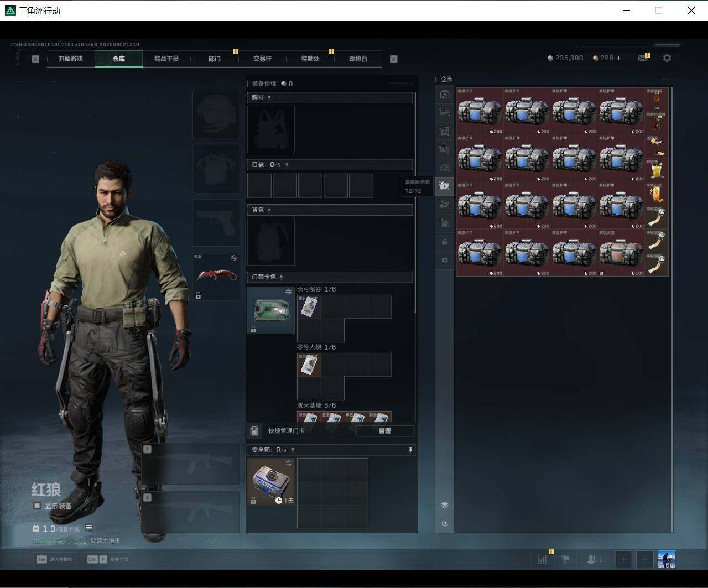
Task: Switch to the 特勤处 tab
Action: click(310, 59)
